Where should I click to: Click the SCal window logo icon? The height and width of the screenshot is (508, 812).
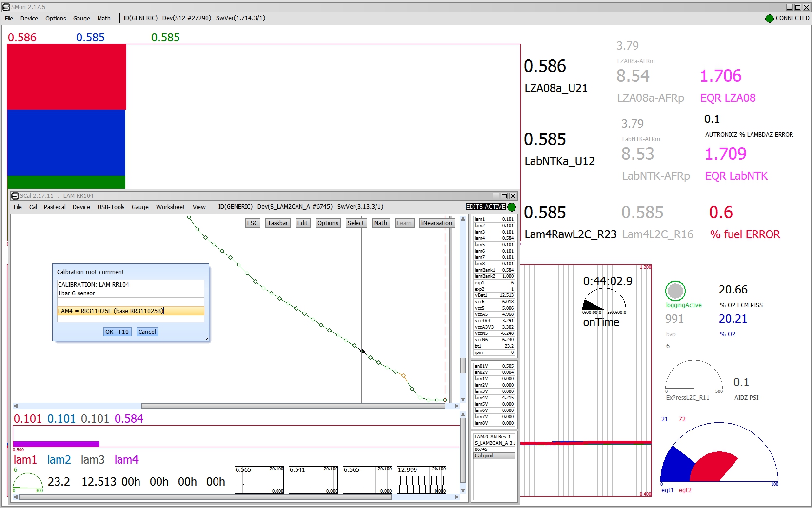(15, 196)
